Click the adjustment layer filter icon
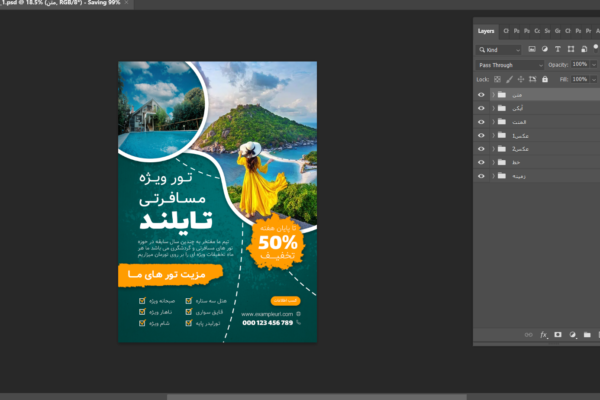 tap(543, 49)
